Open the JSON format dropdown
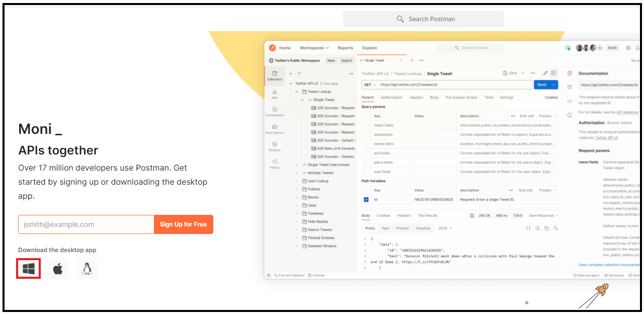The width and height of the screenshot is (644, 316). pos(445,228)
